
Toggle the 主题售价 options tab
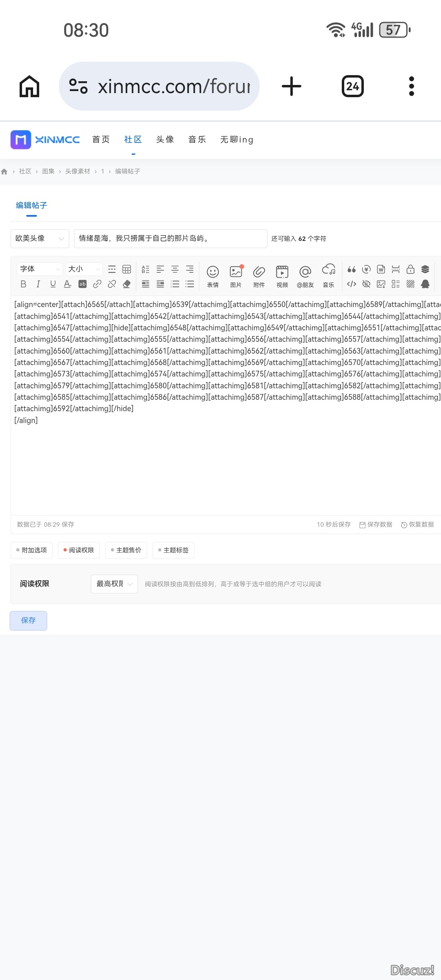click(x=126, y=550)
